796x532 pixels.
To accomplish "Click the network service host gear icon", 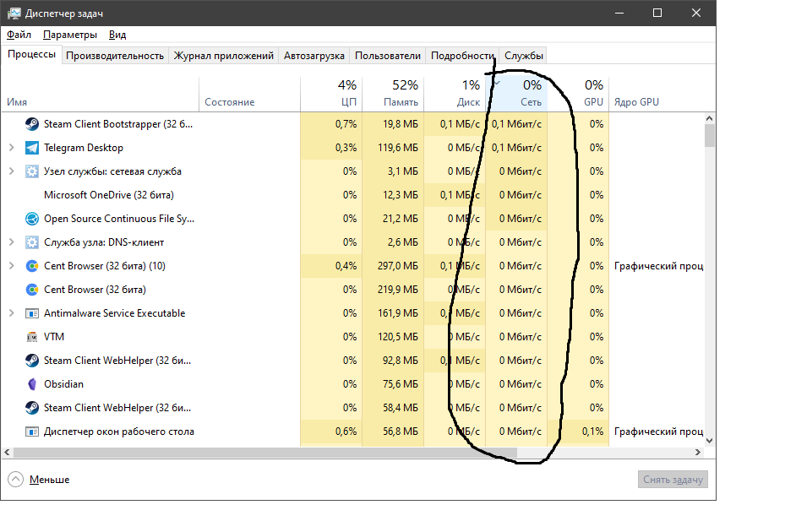I will coord(32,171).
